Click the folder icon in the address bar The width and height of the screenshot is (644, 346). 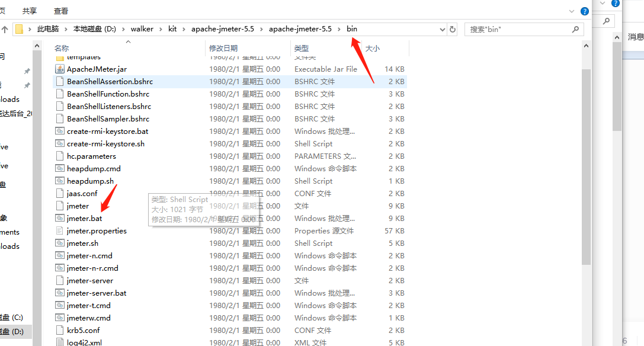19,29
